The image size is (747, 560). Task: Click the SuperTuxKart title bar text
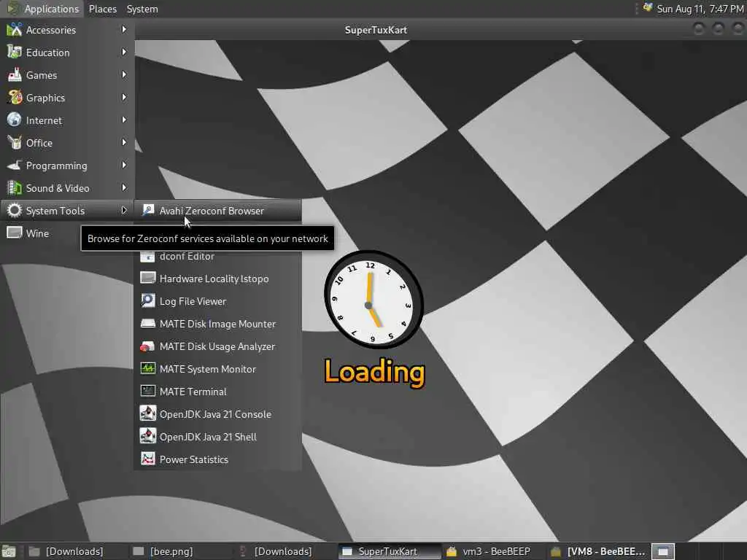[x=376, y=29]
